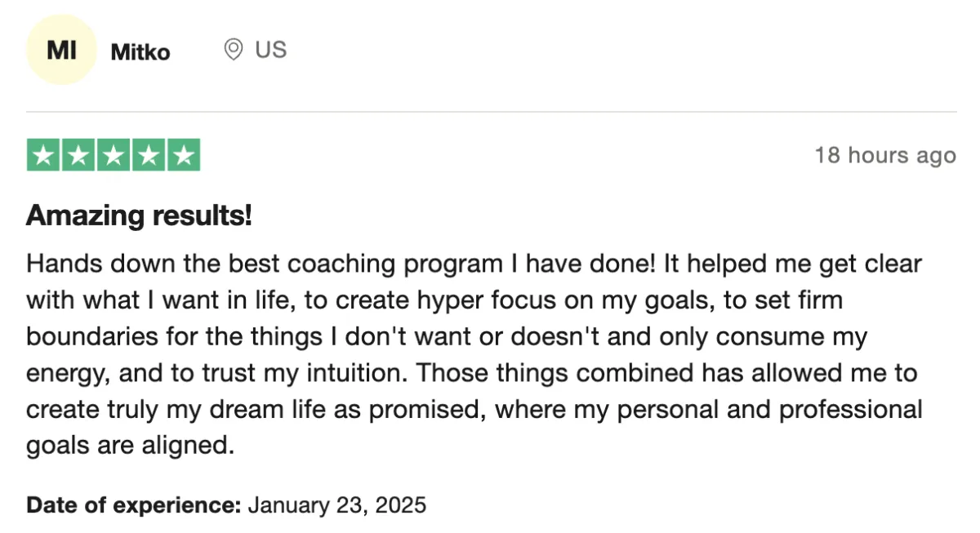
Task: Click the divider line below reviewer header
Action: [x=491, y=112]
